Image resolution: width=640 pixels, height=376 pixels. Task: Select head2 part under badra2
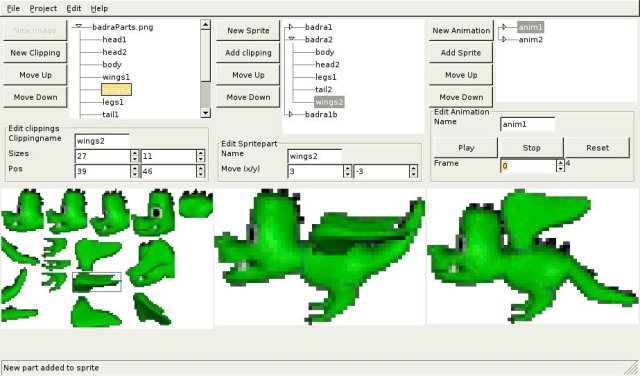[327, 65]
